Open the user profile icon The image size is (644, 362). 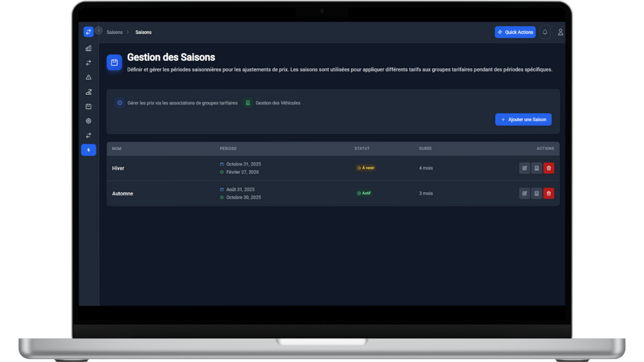[x=560, y=32]
